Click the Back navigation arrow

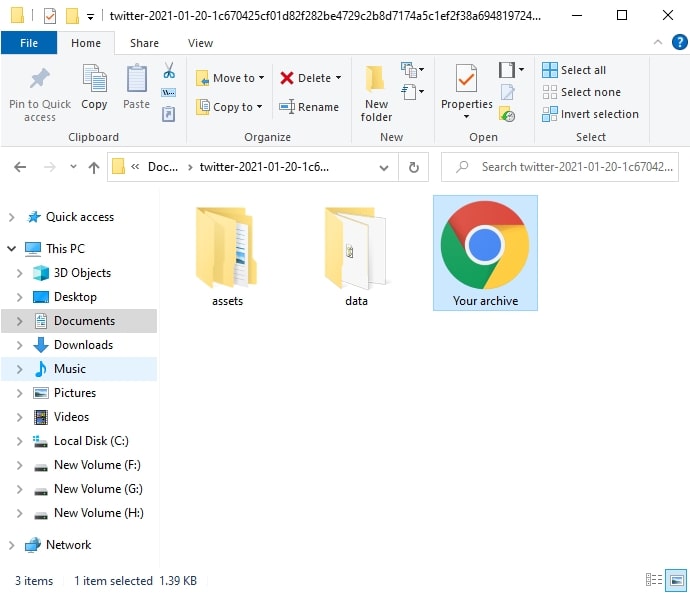tap(20, 167)
